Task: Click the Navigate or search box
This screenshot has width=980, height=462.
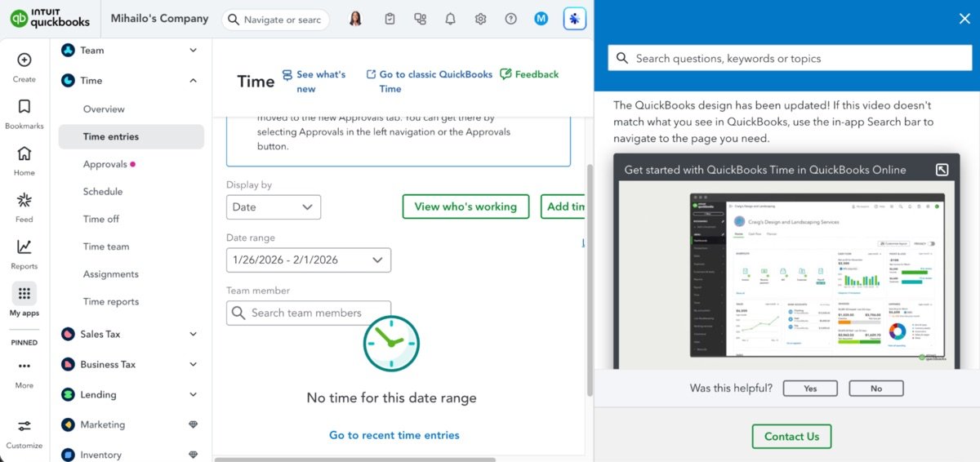Action: coord(275,20)
